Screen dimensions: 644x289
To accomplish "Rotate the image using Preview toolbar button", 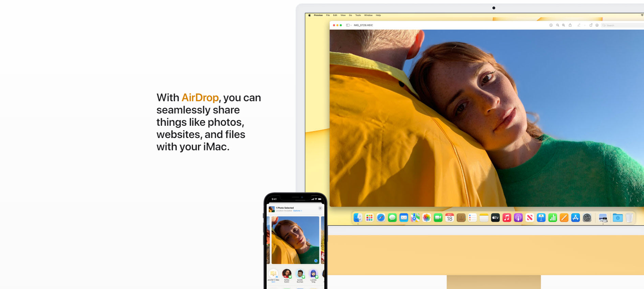I will [591, 25].
